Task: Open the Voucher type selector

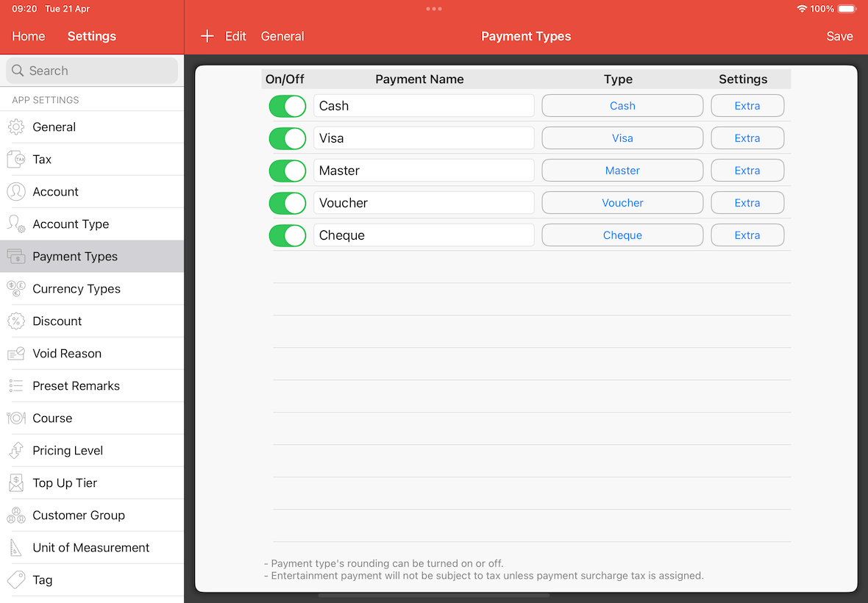Action: [x=622, y=203]
